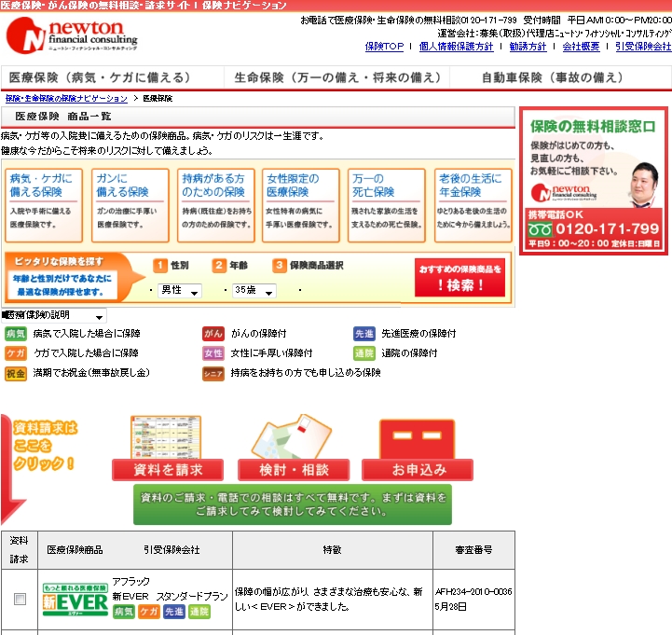Click the green 病気 legend badge
Image resolution: width=672 pixels, height=635 pixels.
coord(16,334)
